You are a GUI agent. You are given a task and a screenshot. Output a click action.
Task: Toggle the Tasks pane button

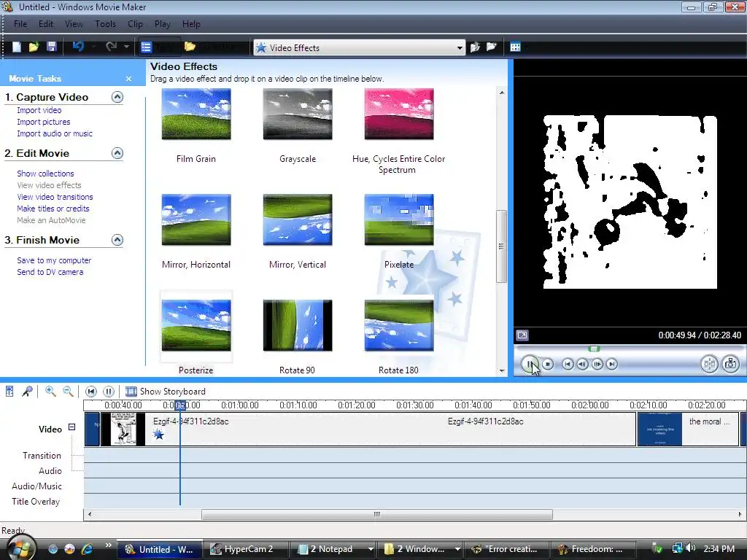[x=160, y=47]
